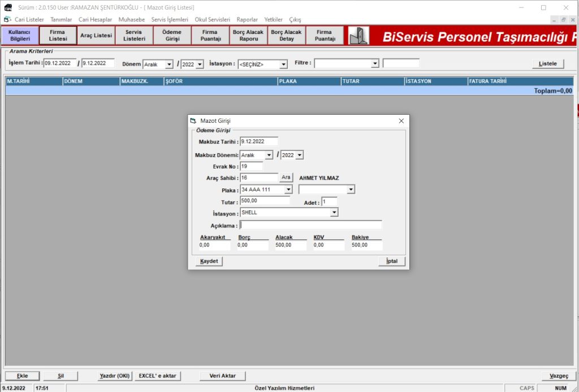Click the Ara button next to Araç Sahibi

[x=286, y=178]
